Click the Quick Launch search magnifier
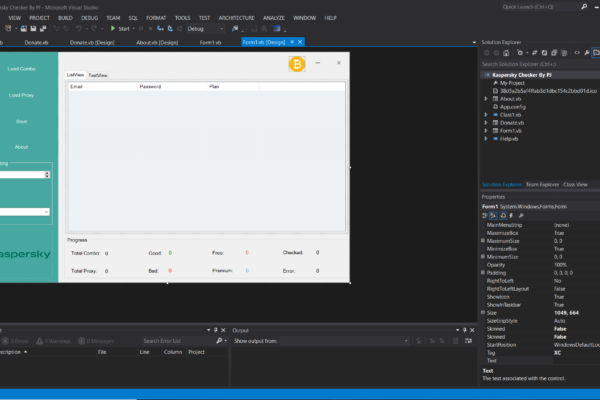The image size is (600, 400). (584, 7)
